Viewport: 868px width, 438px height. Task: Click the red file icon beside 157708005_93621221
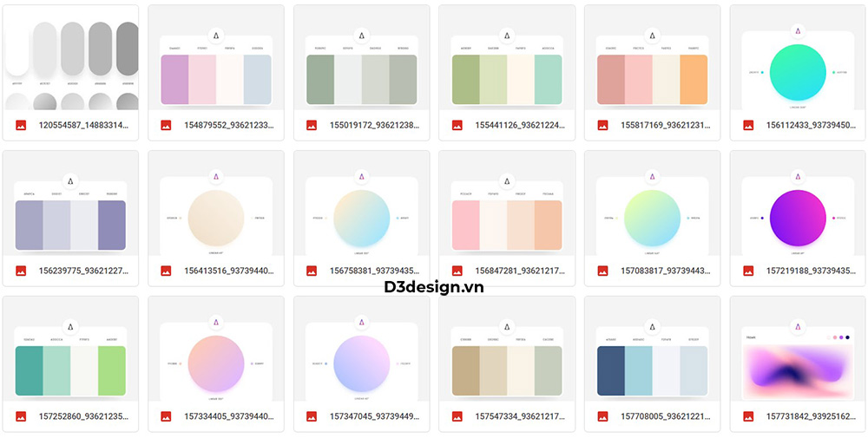coord(602,417)
